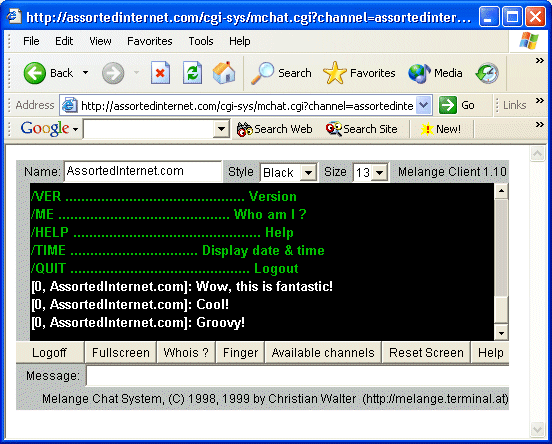552x444 pixels.
Task: Open the Media globe toolbar button
Action: pos(435,73)
